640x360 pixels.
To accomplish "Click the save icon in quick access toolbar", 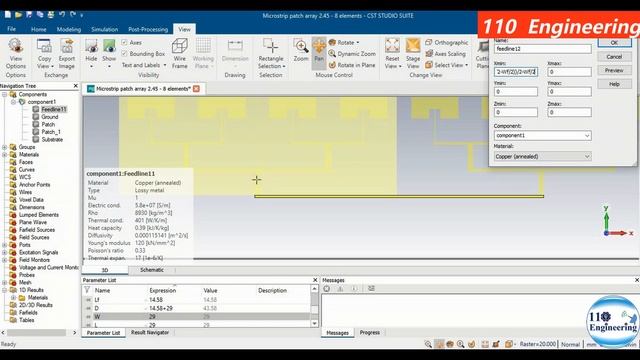I will click(29, 15).
